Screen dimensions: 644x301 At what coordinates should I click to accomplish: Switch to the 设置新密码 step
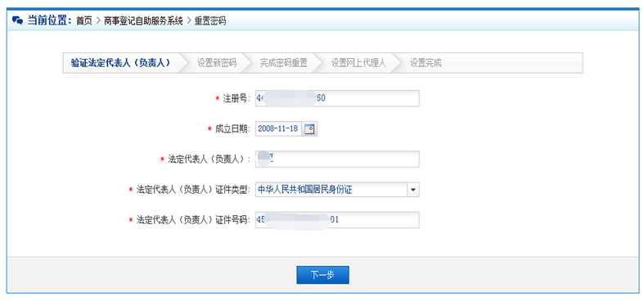217,63
